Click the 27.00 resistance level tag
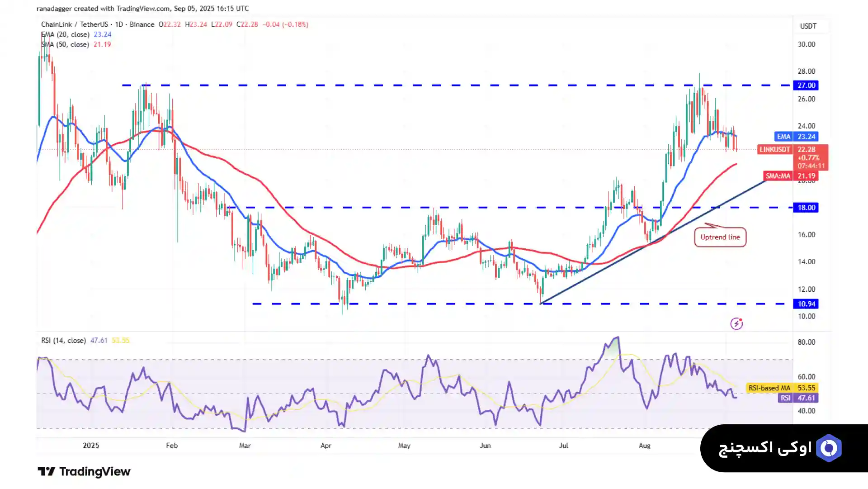Viewport: 868px width, 489px height. 806,85
